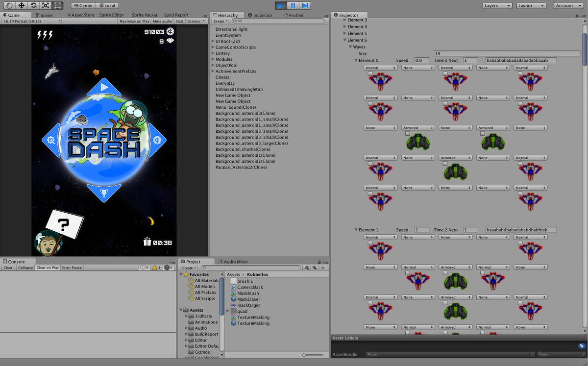Open the Asset Store tab
Image resolution: width=588 pixels, height=366 pixels.
coord(81,15)
